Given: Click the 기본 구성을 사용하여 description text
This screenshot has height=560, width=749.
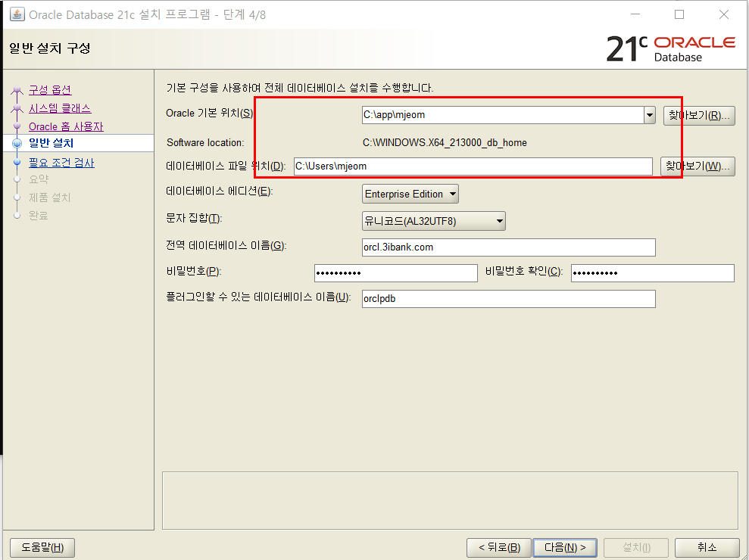Looking at the screenshot, I should (299, 88).
